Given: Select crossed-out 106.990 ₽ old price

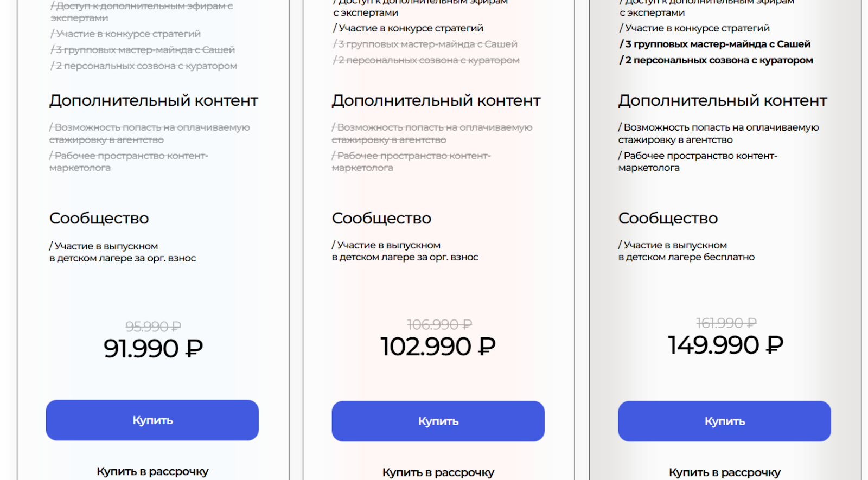Looking at the screenshot, I should (439, 324).
